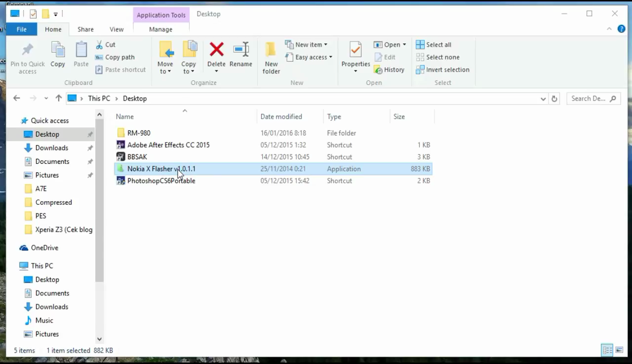
Task: Switch to Details view icon in status bar
Action: [x=607, y=350]
